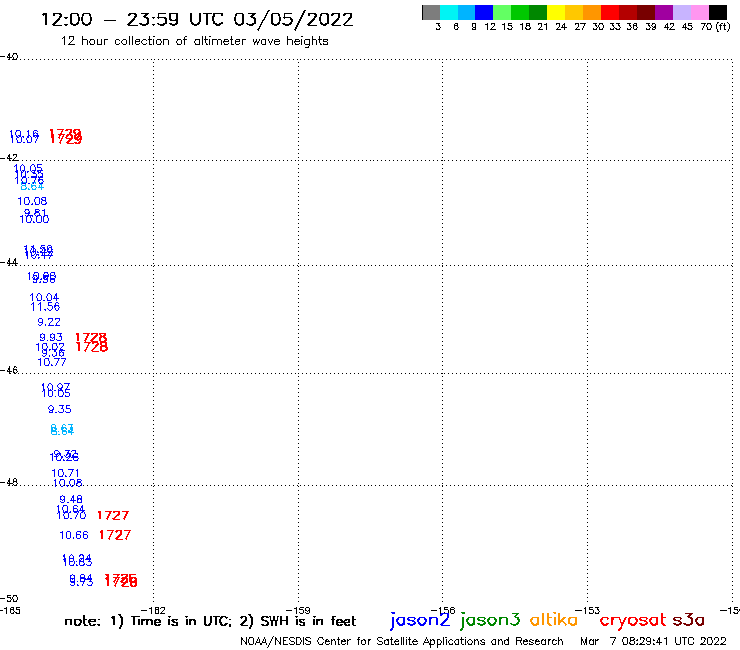Click the lavender 45 ft legend swatch
Viewport: 740px width, 650px height.
pyautogui.click(x=681, y=13)
